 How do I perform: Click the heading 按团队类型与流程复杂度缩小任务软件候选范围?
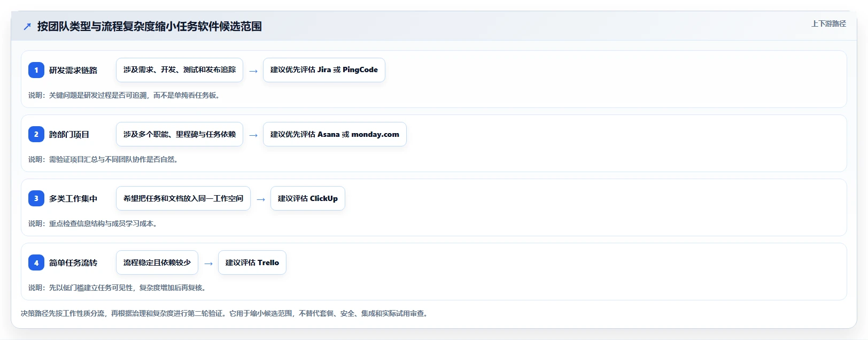coord(150,27)
